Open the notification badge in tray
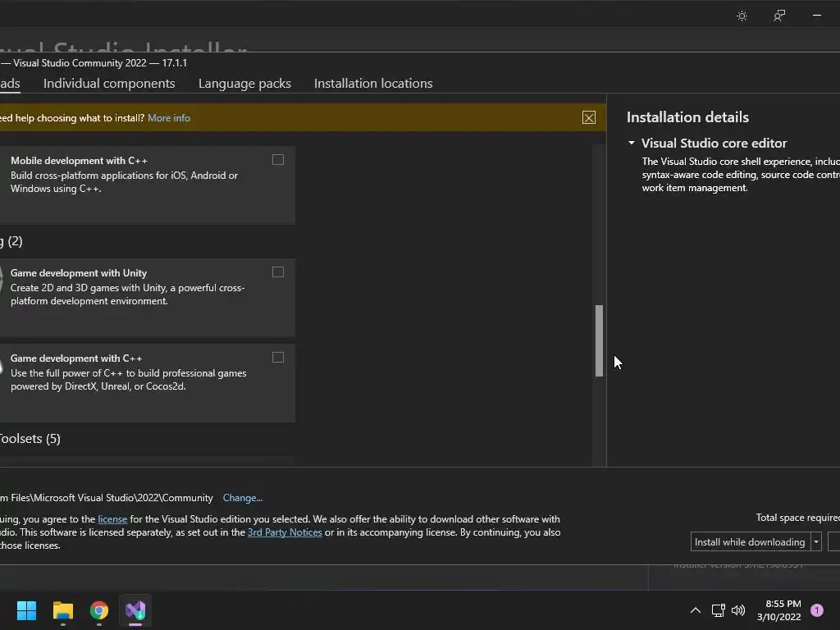The height and width of the screenshot is (630, 840). pyautogui.click(x=817, y=610)
